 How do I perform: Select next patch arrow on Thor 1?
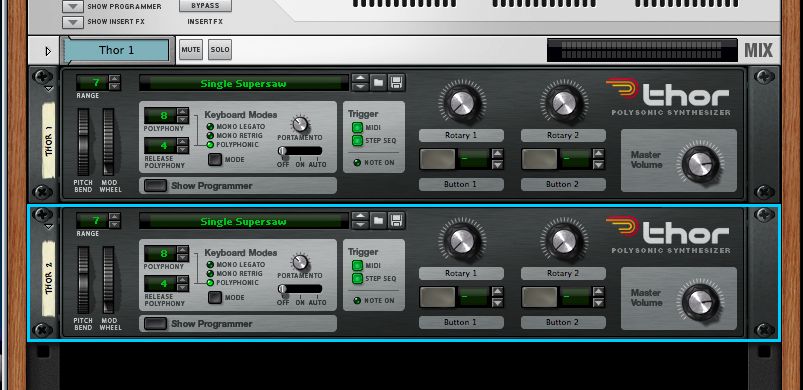(361, 86)
